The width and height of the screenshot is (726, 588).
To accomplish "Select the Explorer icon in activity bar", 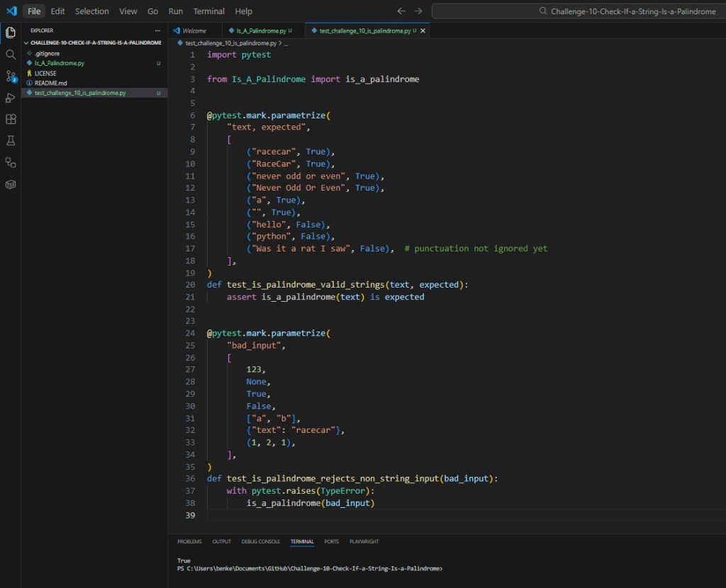I will pyautogui.click(x=10, y=32).
